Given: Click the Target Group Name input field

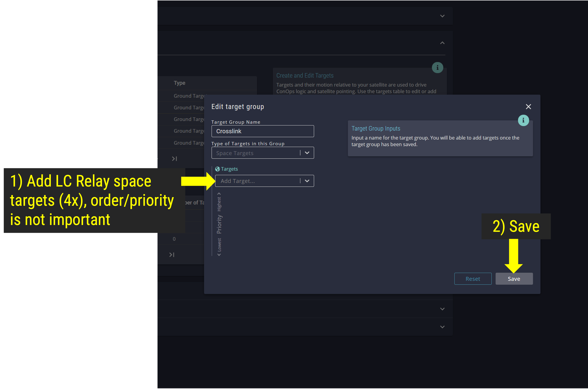Looking at the screenshot, I should (262, 132).
